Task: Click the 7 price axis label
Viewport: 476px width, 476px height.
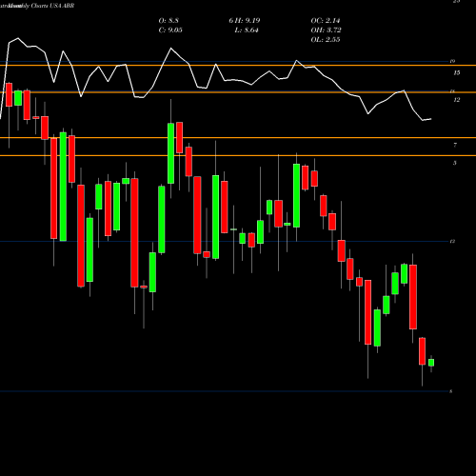Action: (x=455, y=145)
